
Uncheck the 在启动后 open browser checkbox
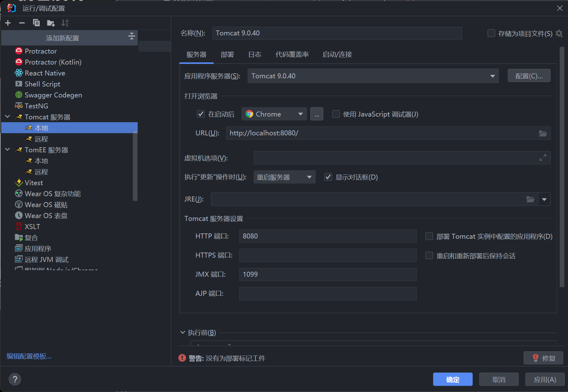click(x=201, y=114)
